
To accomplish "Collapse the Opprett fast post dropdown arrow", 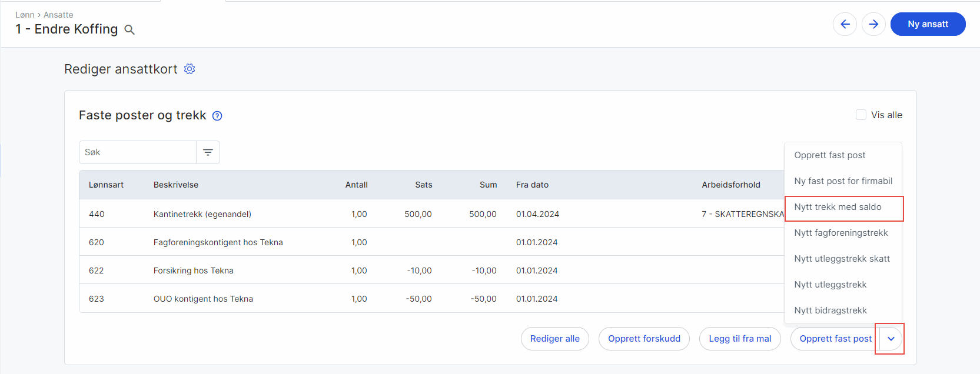I will [x=891, y=339].
